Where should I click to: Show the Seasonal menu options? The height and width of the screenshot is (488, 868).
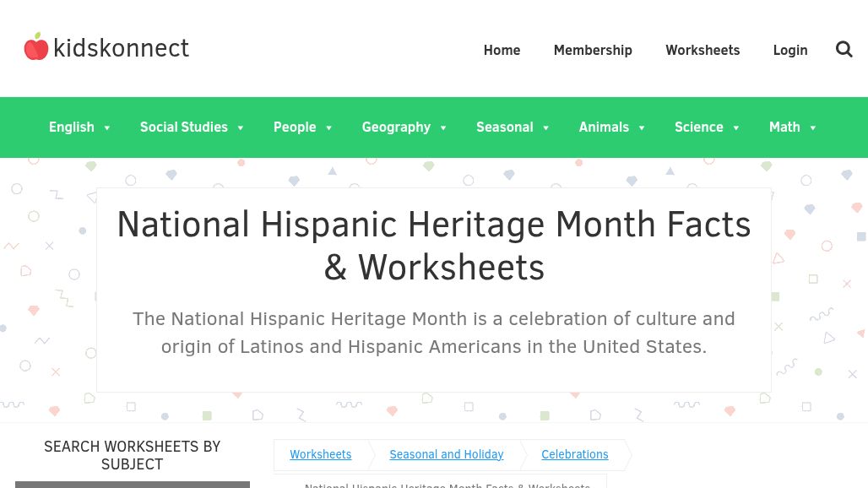click(513, 127)
